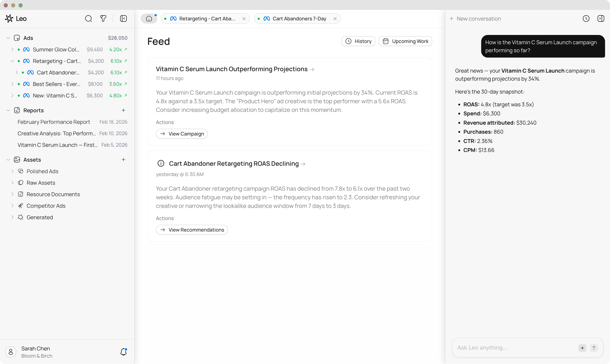610x364 pixels.
Task: Collapse the chat panel using top-right icon
Action: (x=601, y=18)
